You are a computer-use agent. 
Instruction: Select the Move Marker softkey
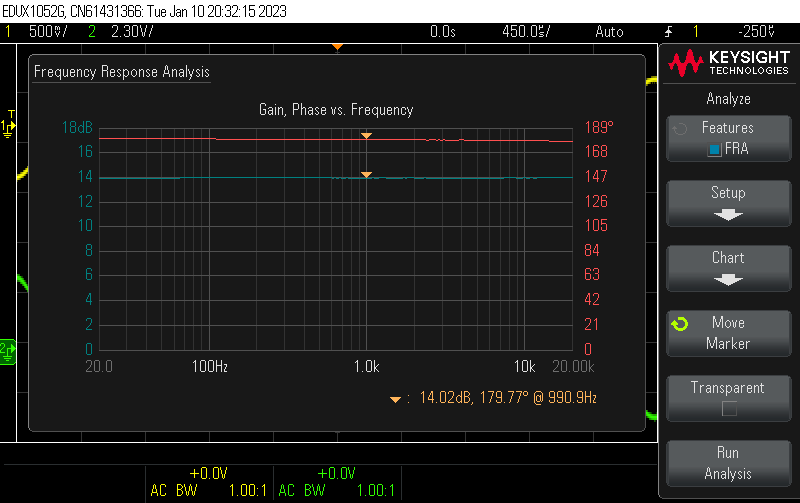tap(729, 333)
